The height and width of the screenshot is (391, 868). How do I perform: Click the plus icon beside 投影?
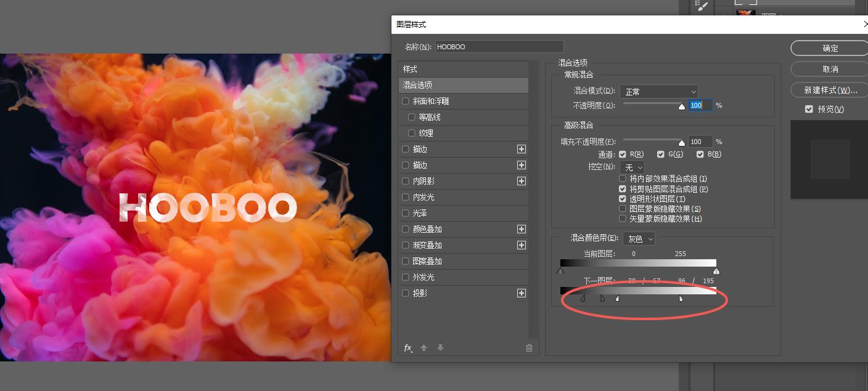[x=521, y=293]
